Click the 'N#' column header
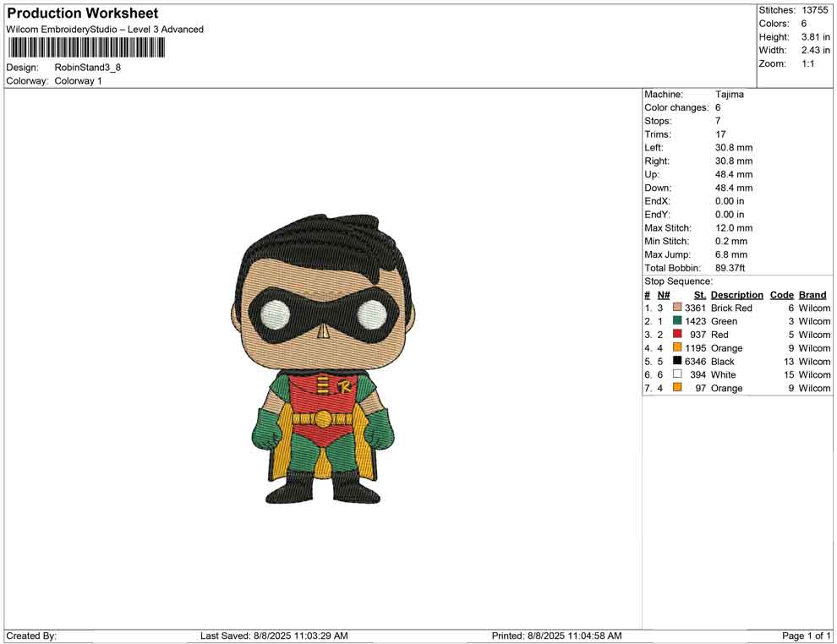Image resolution: width=837 pixels, height=644 pixels. tap(664, 295)
